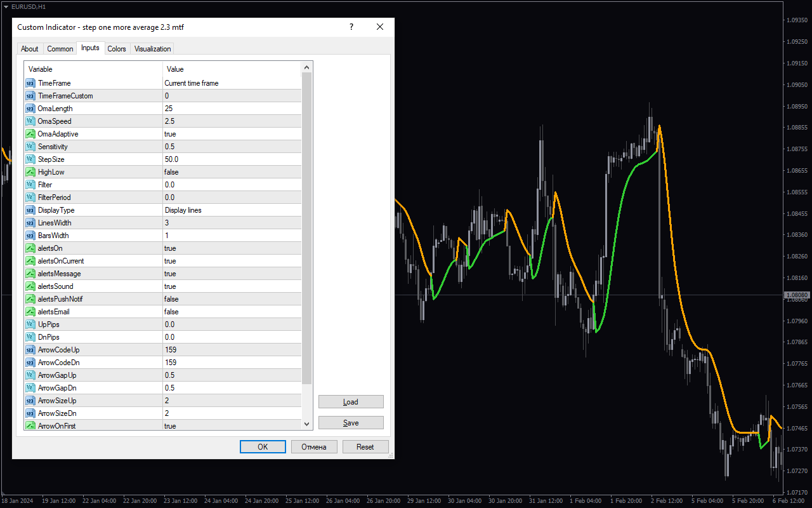Click the ArrowCodeUp value 159

click(232, 350)
